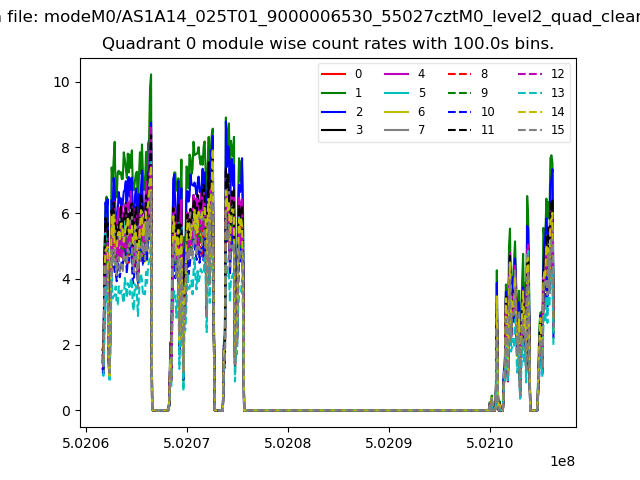Click the green legend line for module 1
This screenshot has width=640, height=480.
point(334,93)
